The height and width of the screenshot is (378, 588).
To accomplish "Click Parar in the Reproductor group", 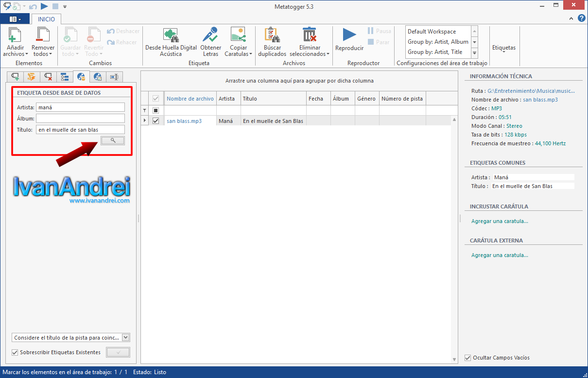I will [x=378, y=42].
